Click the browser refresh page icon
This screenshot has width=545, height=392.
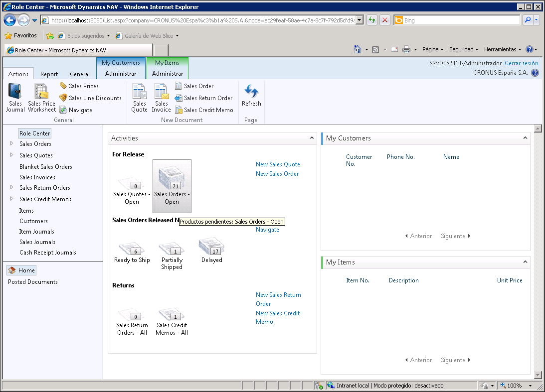[x=372, y=20]
